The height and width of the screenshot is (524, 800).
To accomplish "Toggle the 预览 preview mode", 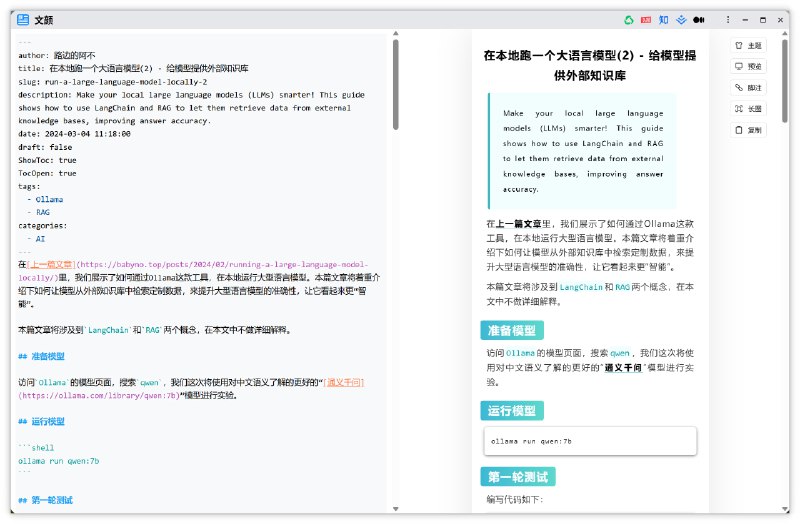I will coord(748,66).
